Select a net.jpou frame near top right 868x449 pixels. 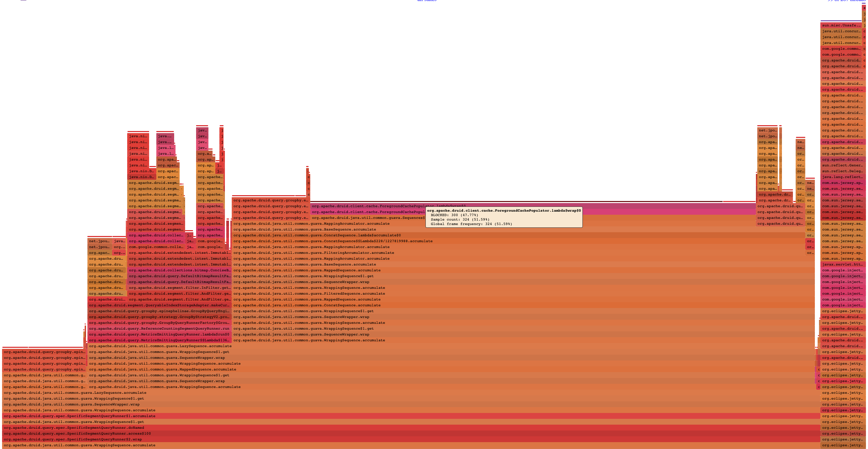[x=767, y=130]
